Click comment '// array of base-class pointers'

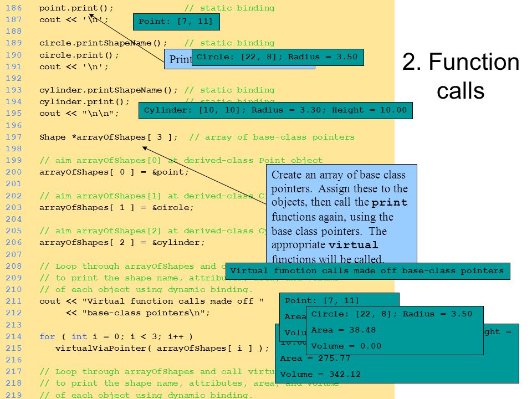[272, 137]
